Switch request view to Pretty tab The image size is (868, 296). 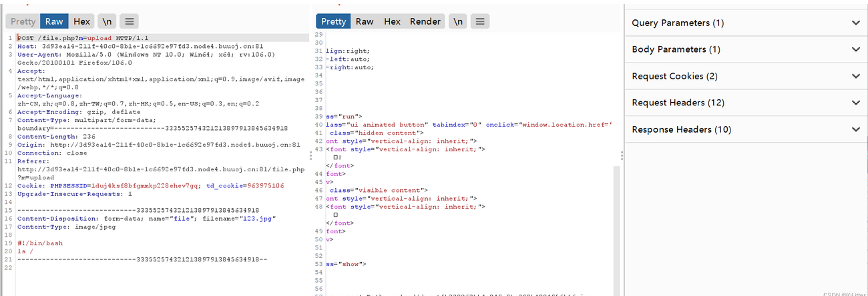point(23,21)
